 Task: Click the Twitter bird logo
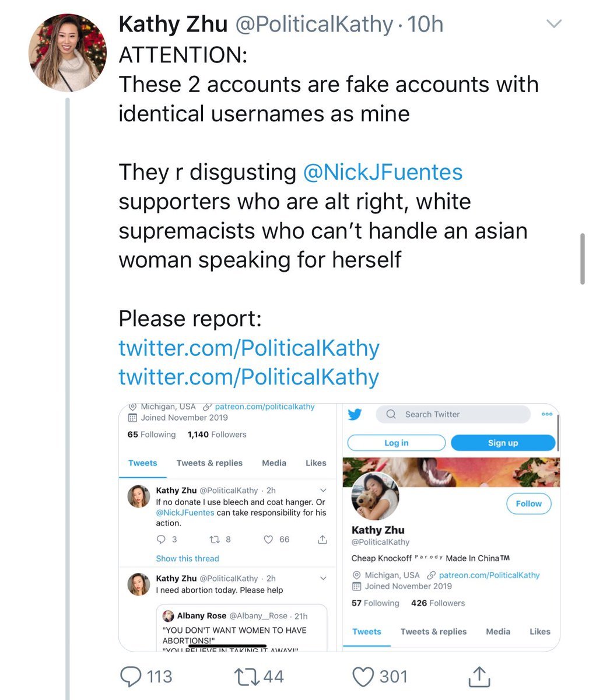point(355,414)
